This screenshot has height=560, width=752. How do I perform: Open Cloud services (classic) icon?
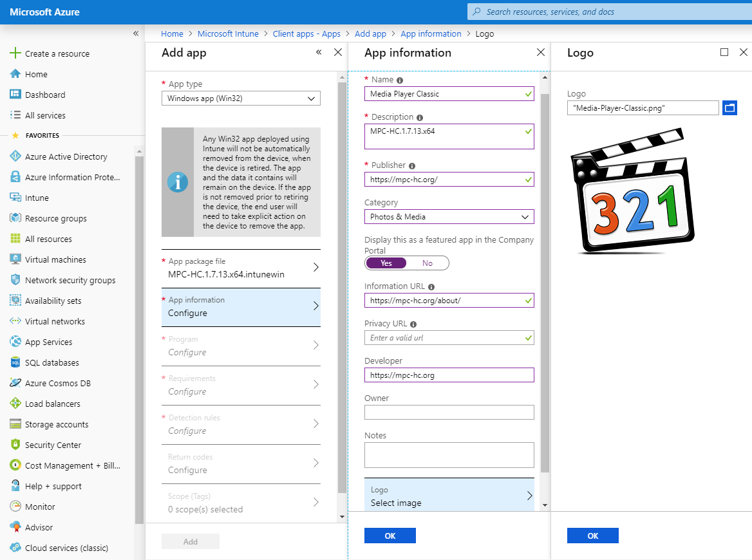[15, 548]
